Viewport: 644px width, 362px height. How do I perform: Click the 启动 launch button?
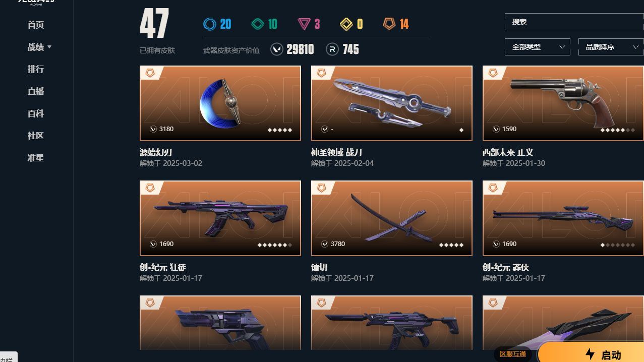591,353
